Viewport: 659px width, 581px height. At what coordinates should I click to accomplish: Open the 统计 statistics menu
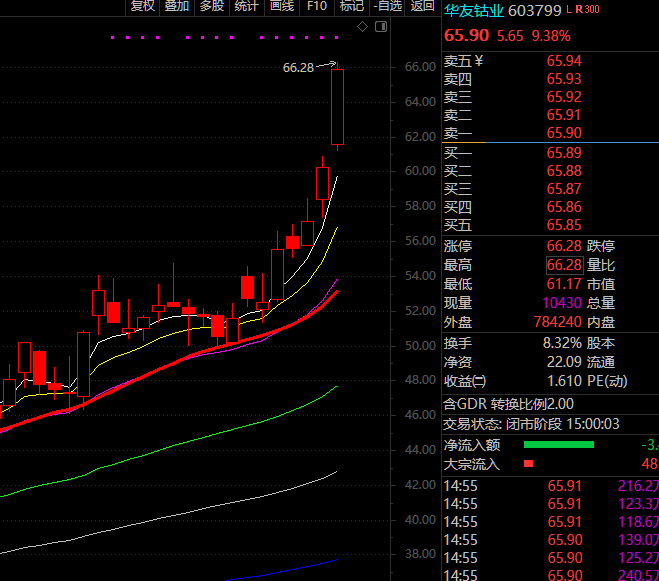(246, 6)
